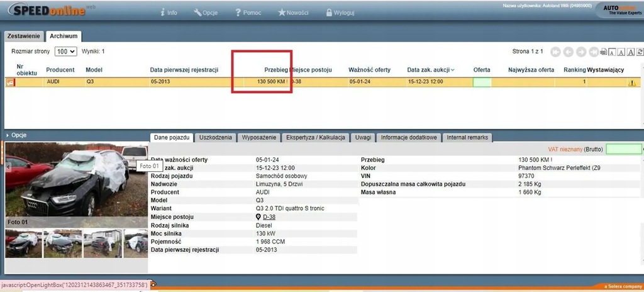Switch to the Zestawienie tab
This screenshot has height=292, width=644.
(x=24, y=36)
